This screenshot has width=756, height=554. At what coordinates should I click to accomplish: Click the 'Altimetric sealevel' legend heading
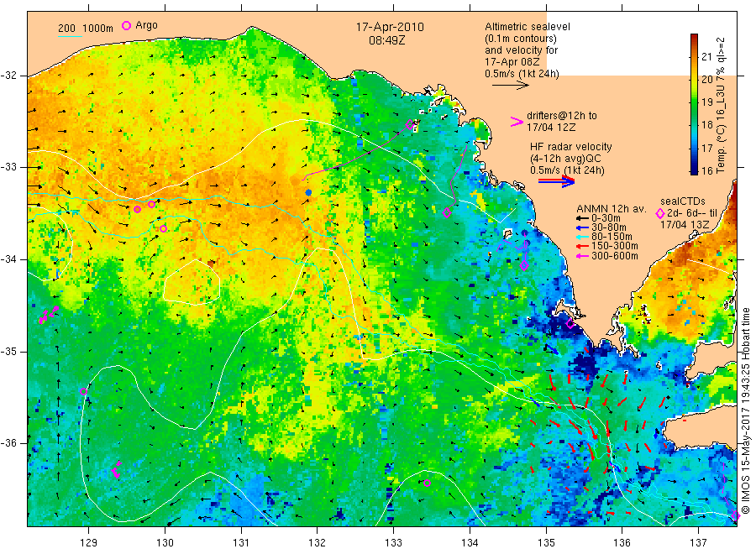tap(528, 27)
